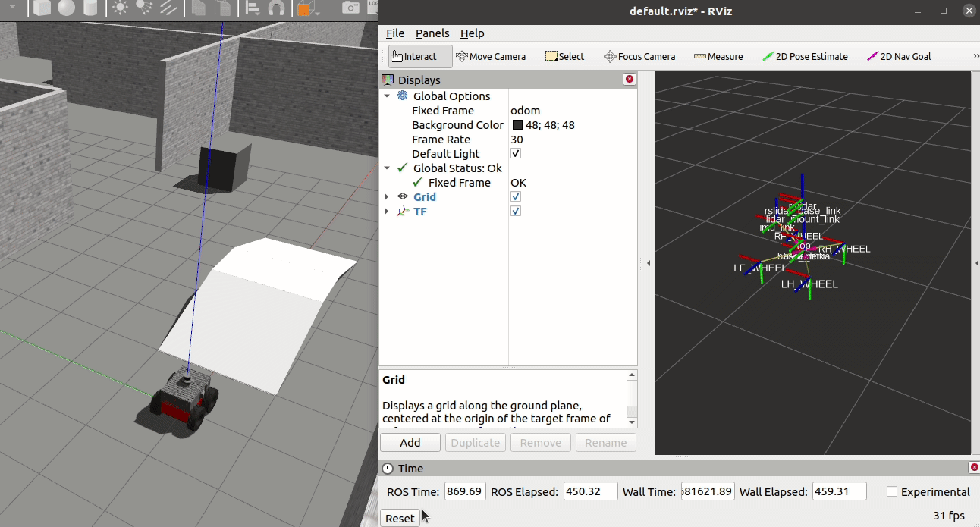
Task: Click the ROS Time field
Action: tap(465, 491)
